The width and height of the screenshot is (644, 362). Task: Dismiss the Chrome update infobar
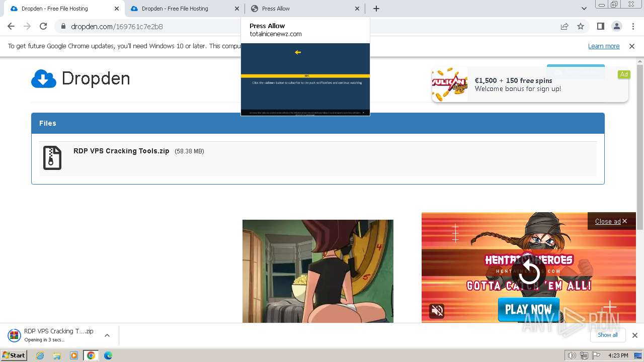pos(632,46)
